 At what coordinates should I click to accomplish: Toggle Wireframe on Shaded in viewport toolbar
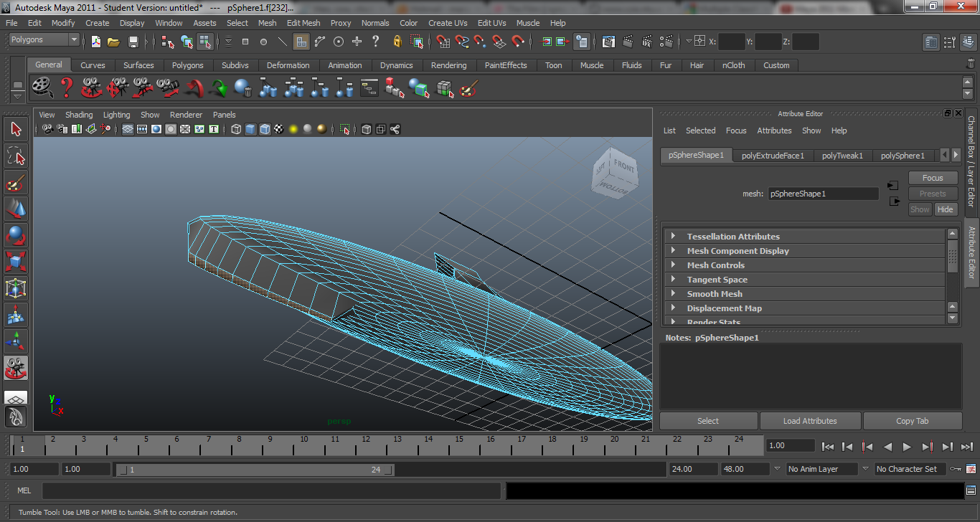[265, 130]
